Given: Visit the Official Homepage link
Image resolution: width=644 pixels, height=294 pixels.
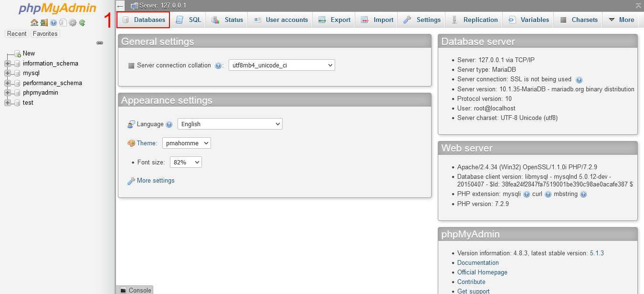Looking at the screenshot, I should click(482, 272).
